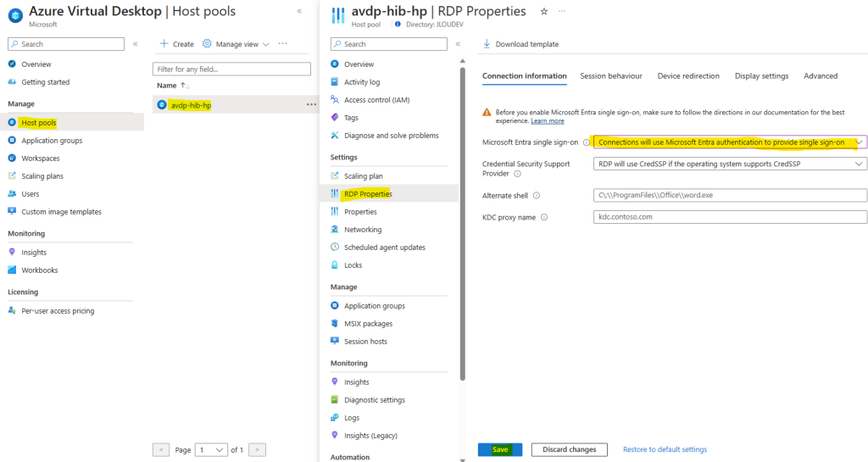Click Restore to default settings link
Screen dimensions: 868x462
[x=665, y=449]
